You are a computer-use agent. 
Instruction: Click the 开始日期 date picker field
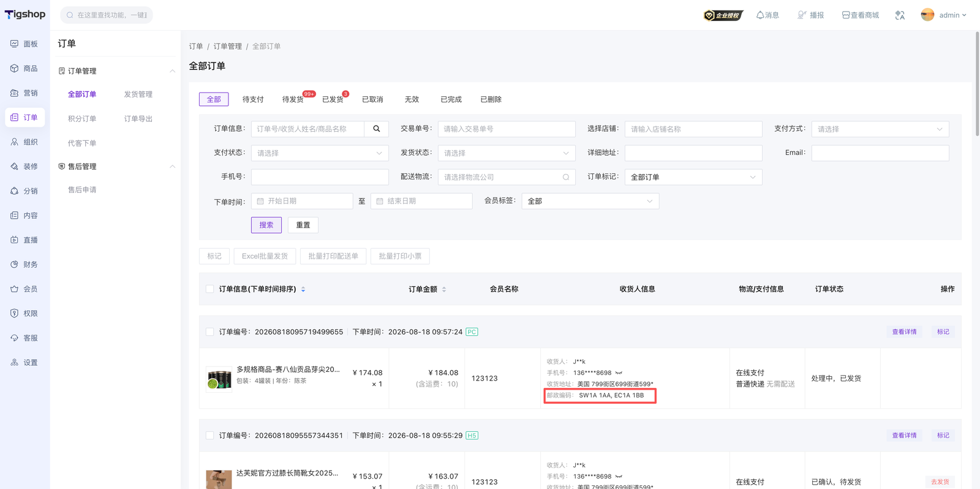tap(302, 201)
